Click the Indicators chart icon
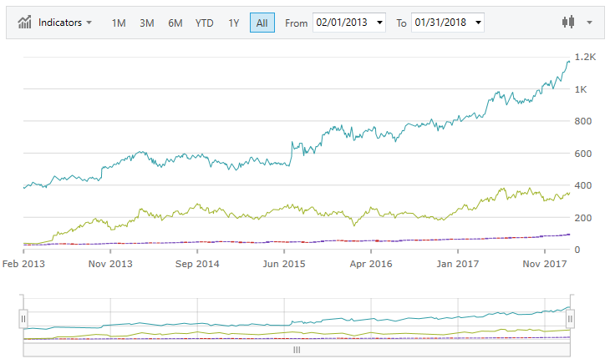This screenshot has width=610, height=364. pyautogui.click(x=26, y=23)
